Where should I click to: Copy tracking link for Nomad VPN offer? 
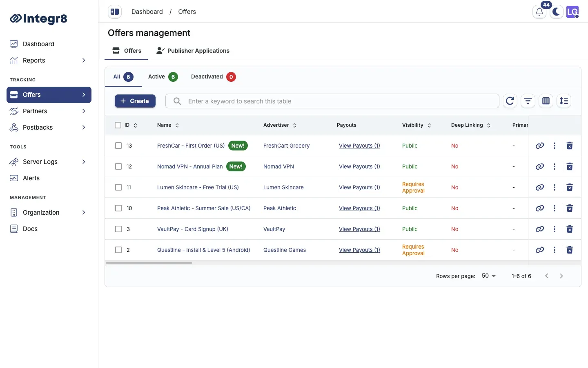coord(540,166)
